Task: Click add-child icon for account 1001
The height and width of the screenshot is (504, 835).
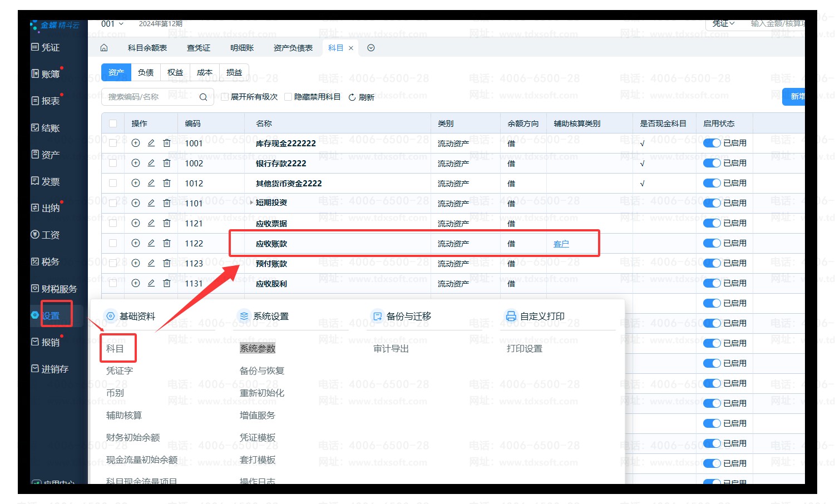Action: click(x=136, y=143)
